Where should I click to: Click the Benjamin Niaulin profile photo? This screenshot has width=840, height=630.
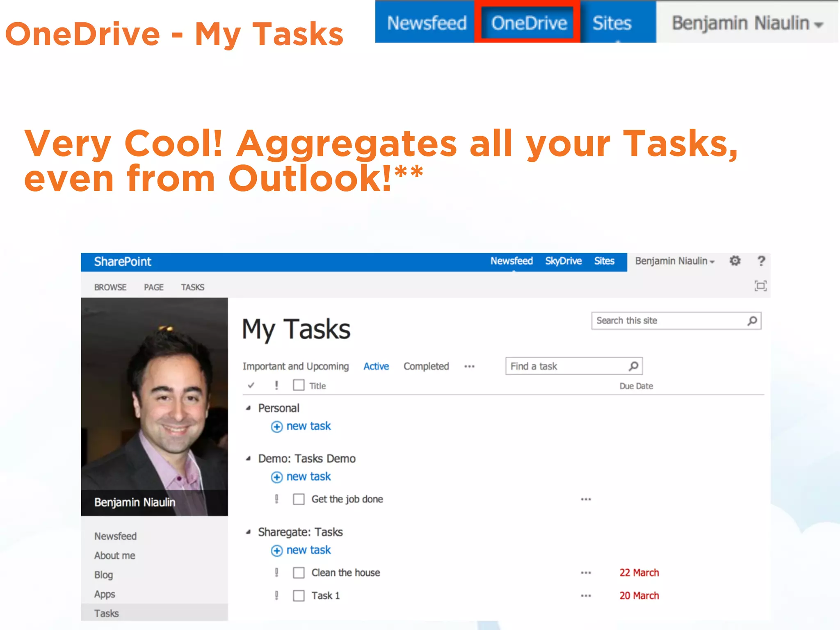click(154, 406)
